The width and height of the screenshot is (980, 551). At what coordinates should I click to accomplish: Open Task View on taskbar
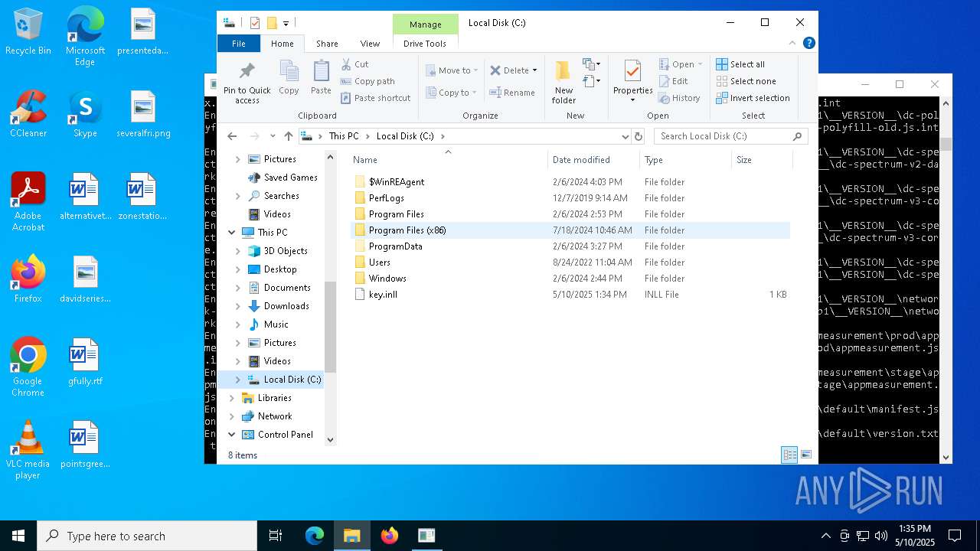coord(276,536)
